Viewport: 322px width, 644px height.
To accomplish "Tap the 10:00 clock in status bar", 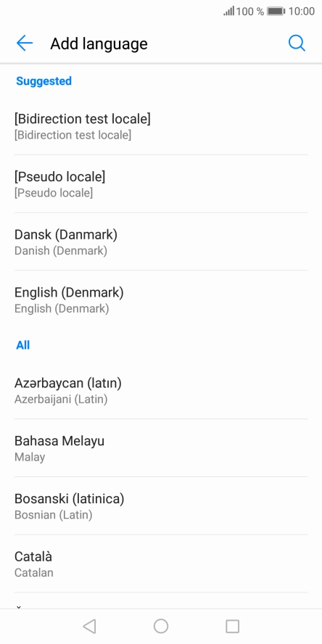I will pos(302,12).
